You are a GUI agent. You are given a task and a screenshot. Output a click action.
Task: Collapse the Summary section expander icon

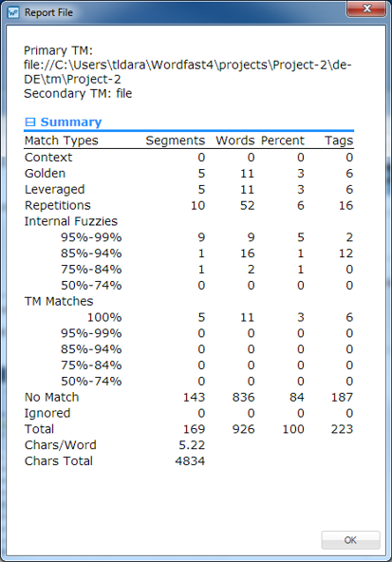30,122
